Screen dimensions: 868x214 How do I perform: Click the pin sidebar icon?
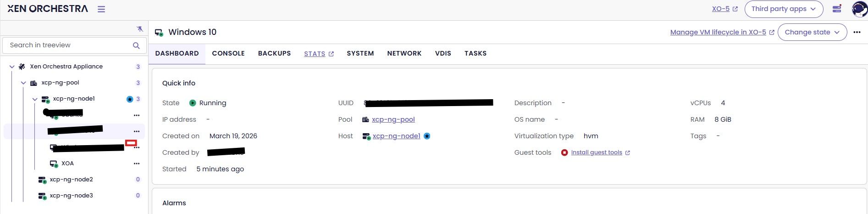[x=140, y=29]
